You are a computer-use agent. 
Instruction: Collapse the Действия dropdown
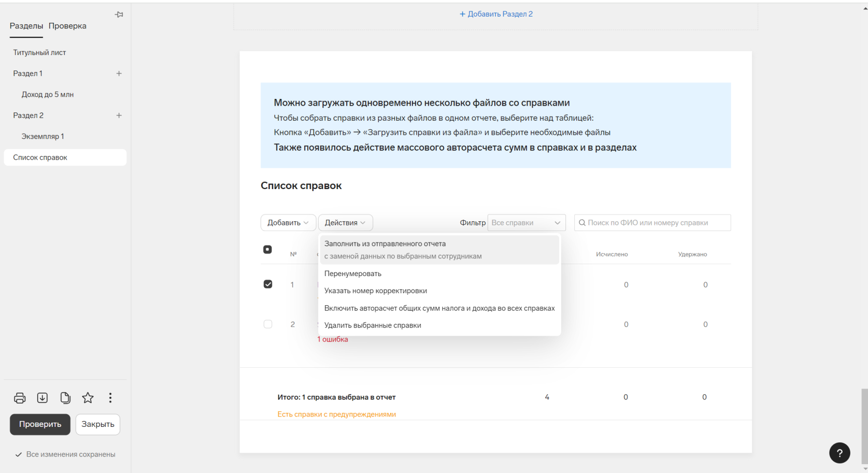pyautogui.click(x=345, y=223)
